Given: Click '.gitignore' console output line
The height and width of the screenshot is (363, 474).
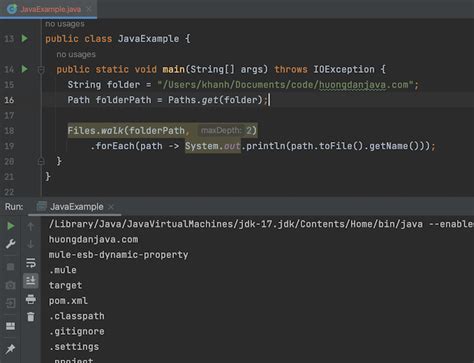Looking at the screenshot, I should 77,331.
